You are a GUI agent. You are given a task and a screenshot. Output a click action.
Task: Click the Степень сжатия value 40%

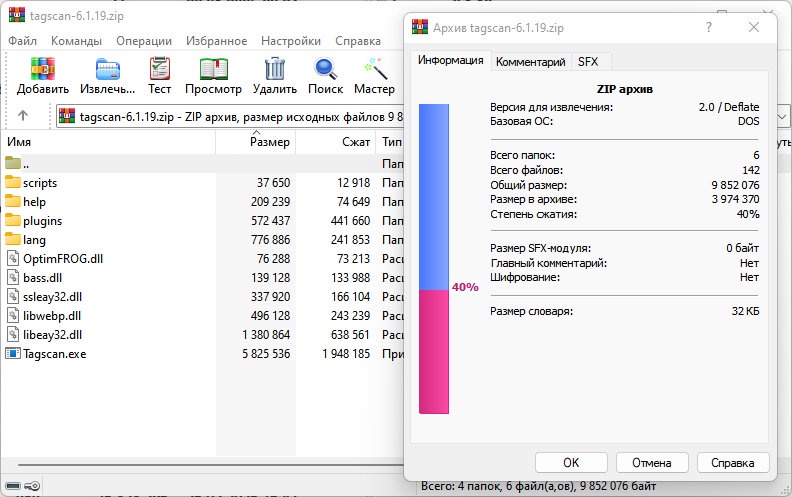pyautogui.click(x=748, y=214)
